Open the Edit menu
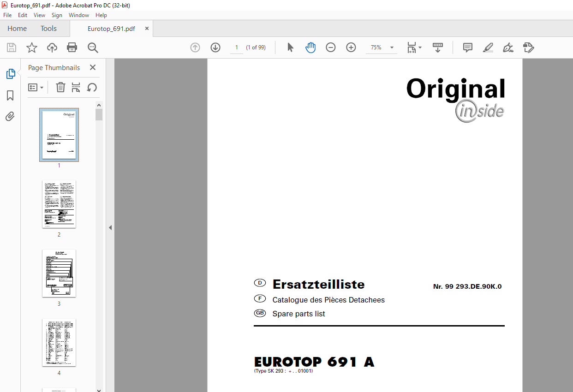The width and height of the screenshot is (573, 392). 23,15
